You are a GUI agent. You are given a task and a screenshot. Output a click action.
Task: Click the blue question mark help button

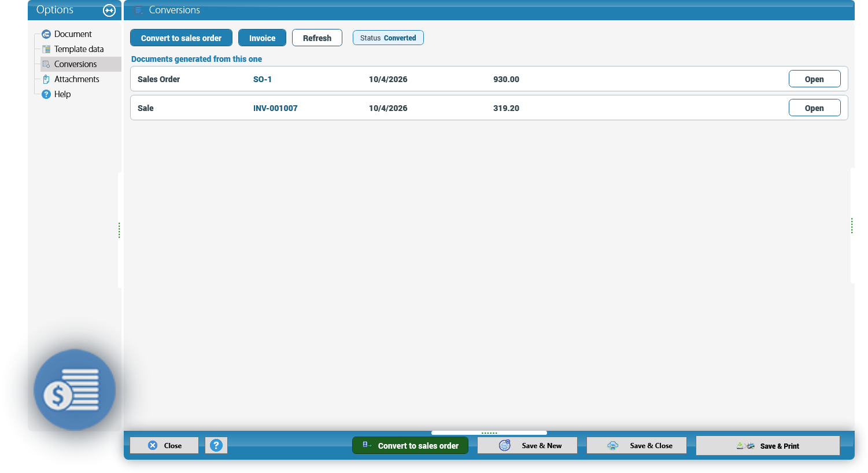click(216, 445)
